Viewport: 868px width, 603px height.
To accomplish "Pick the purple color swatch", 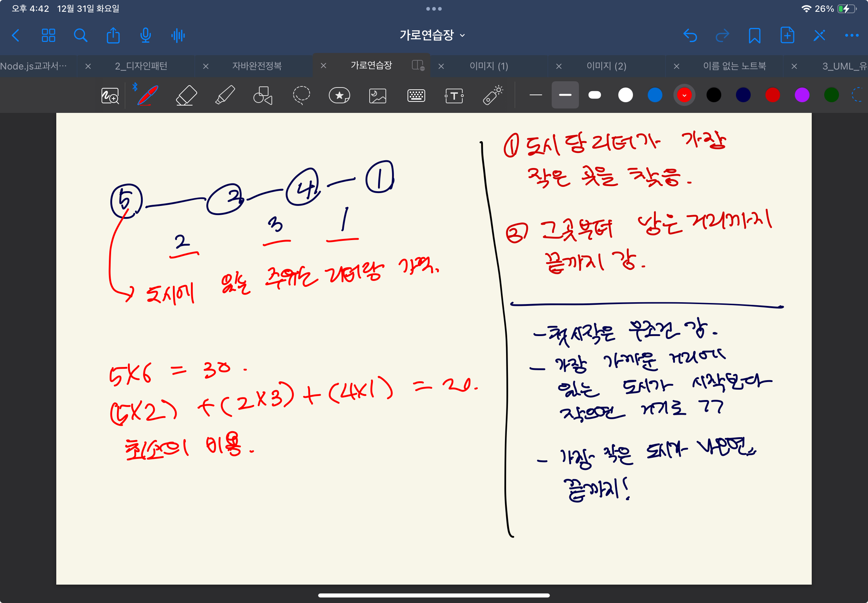I will [x=801, y=95].
